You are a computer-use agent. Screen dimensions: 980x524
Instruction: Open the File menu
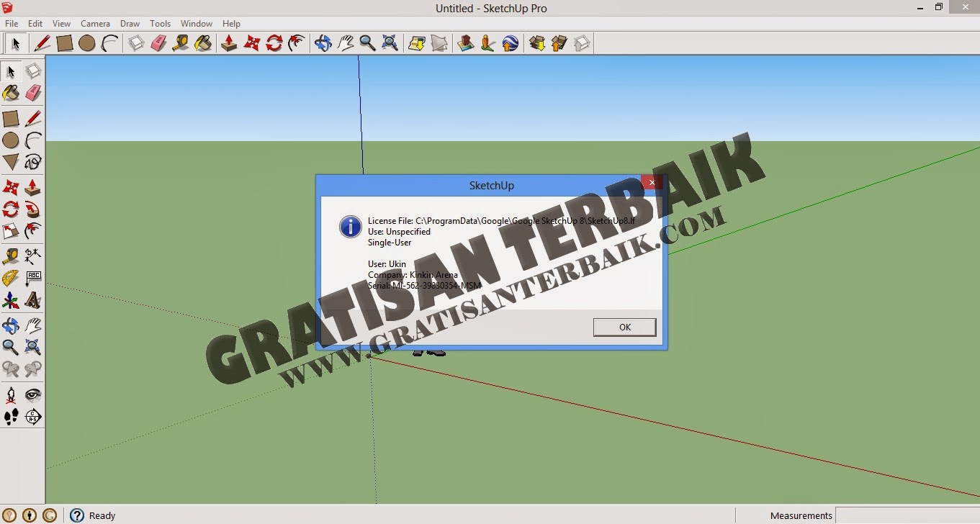[12, 24]
